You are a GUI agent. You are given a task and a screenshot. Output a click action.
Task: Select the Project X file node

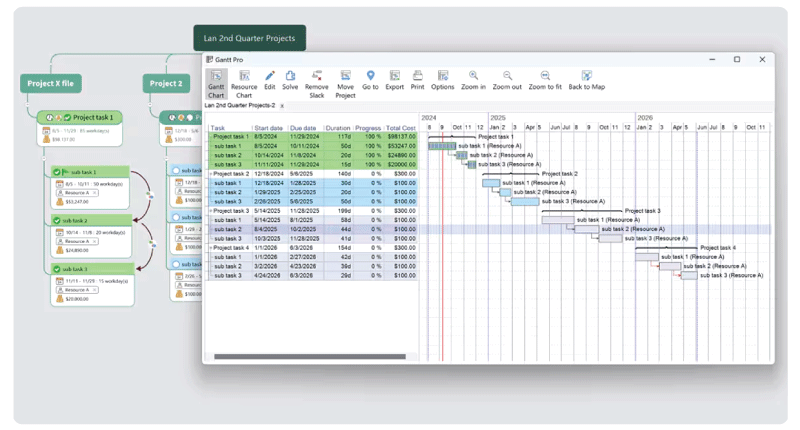(x=51, y=83)
